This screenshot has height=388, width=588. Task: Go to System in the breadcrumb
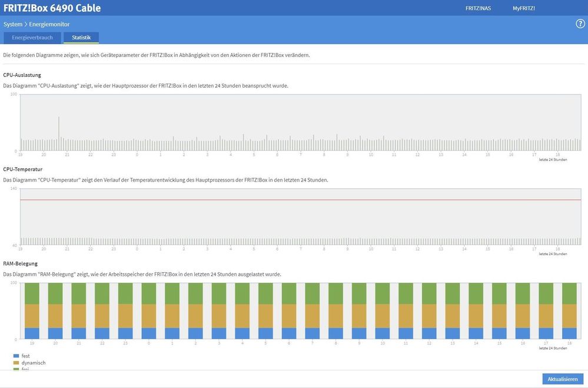point(13,24)
